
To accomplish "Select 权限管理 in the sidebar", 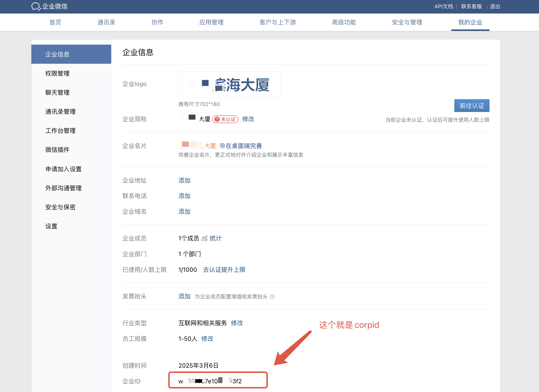I will [x=57, y=73].
